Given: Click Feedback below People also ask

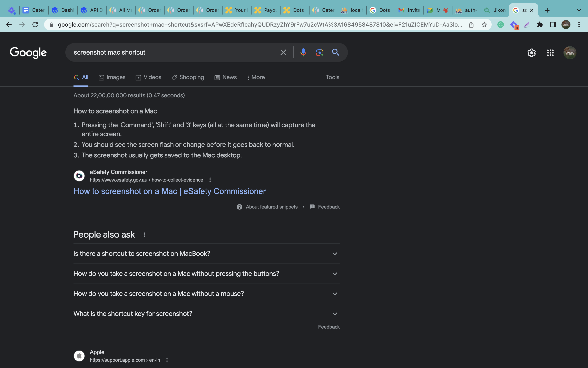Looking at the screenshot, I should 329,327.
